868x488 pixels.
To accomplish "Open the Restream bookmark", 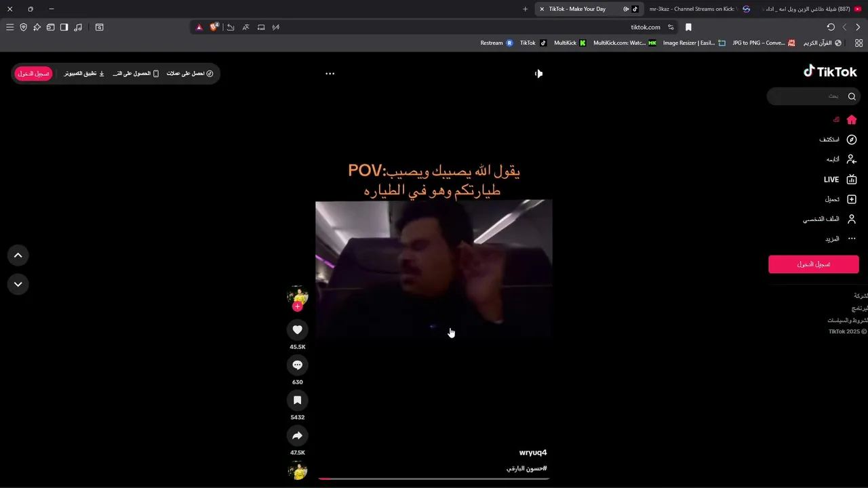I will (x=496, y=43).
